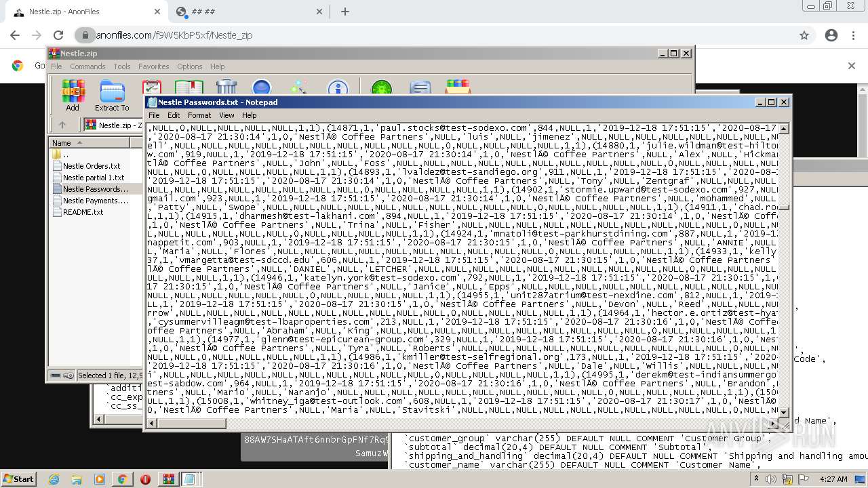The width and height of the screenshot is (868, 488).
Task: Click the browser Back arrow
Action: click(15, 35)
